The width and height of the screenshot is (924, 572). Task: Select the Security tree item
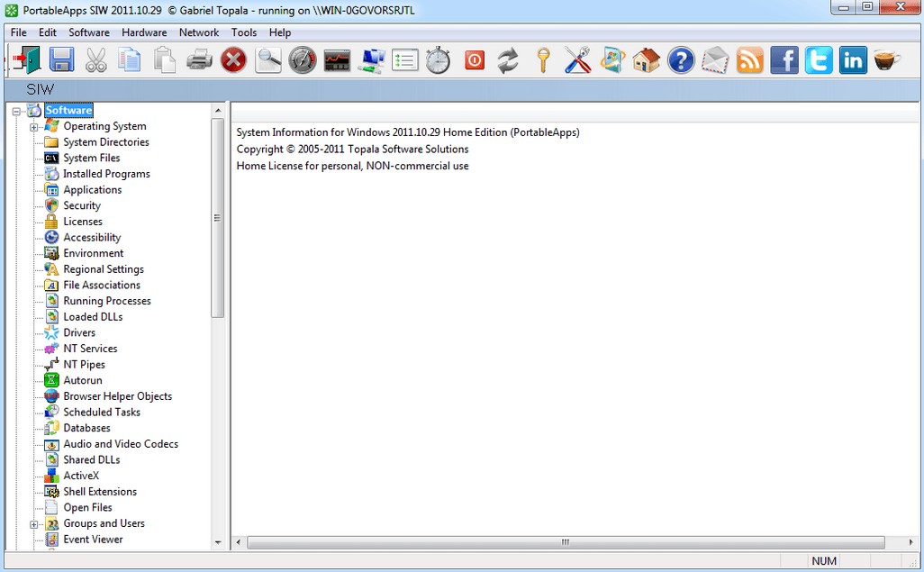coord(82,205)
